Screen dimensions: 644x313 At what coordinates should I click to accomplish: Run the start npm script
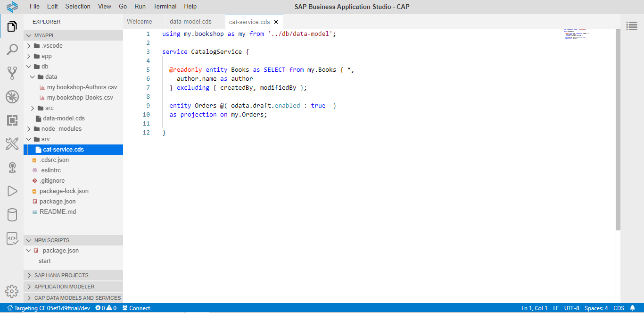pyautogui.click(x=45, y=261)
